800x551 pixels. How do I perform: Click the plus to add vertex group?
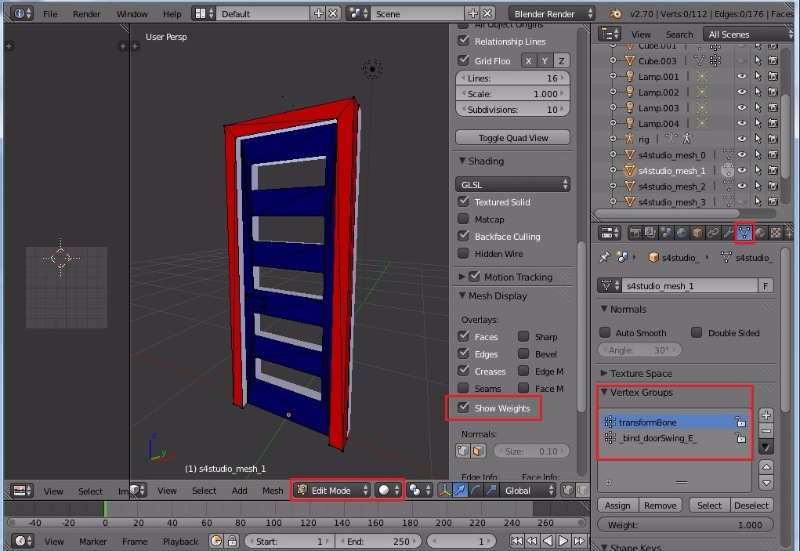pos(766,415)
